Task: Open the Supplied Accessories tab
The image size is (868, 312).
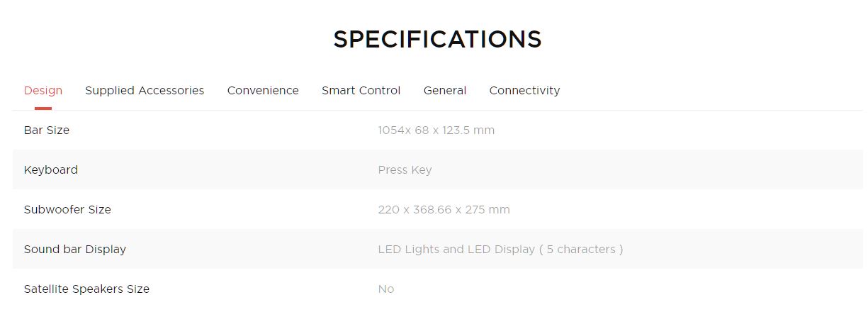Action: [145, 91]
